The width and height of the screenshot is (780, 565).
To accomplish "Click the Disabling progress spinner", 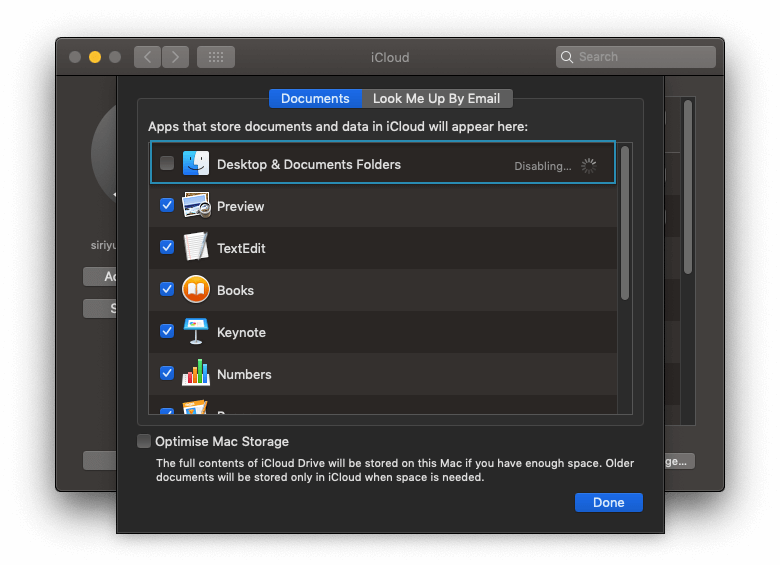I will 588,166.
